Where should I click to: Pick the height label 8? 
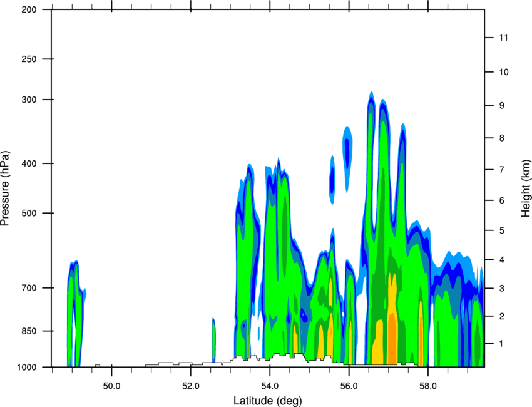click(x=502, y=138)
